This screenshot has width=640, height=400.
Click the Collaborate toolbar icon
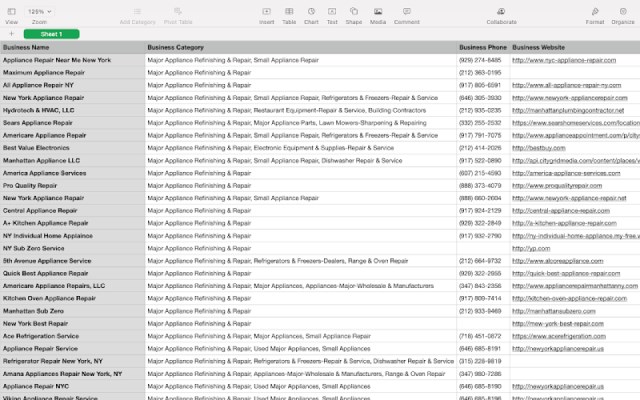point(501,11)
